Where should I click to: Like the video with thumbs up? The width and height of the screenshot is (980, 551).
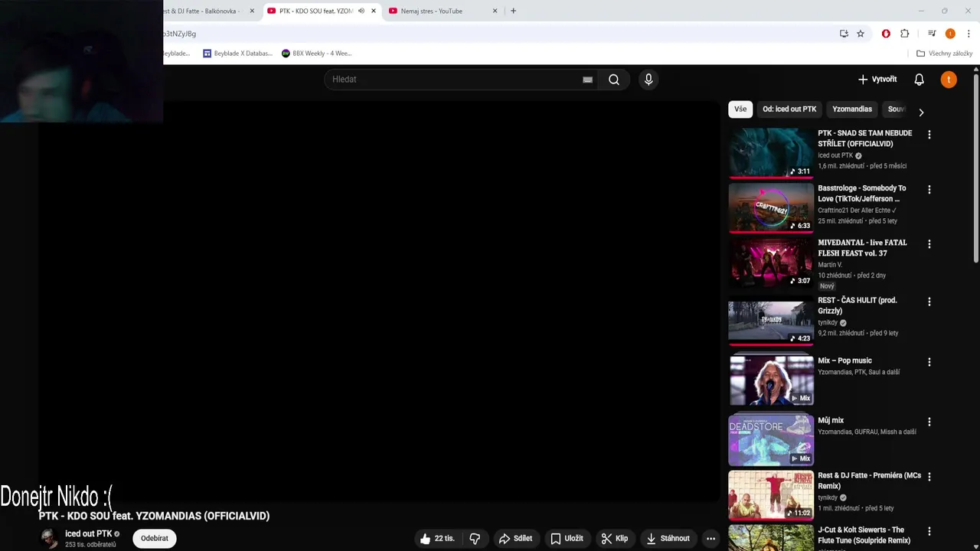437,539
